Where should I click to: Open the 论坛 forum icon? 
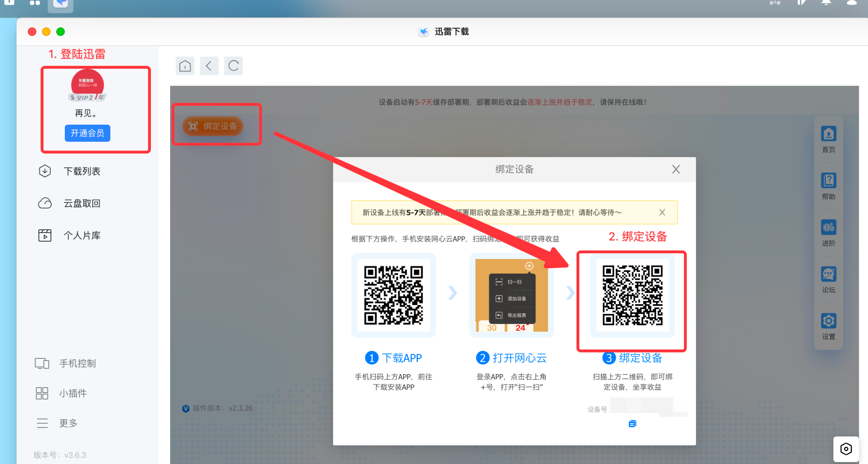(828, 274)
